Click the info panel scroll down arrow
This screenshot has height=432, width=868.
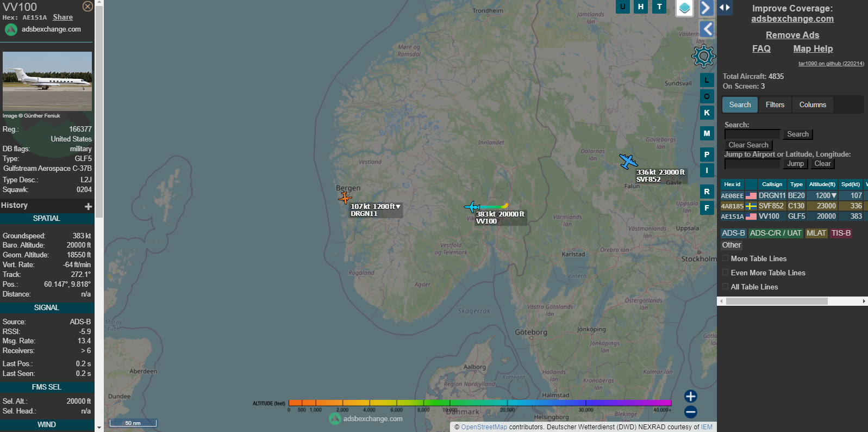click(x=99, y=428)
